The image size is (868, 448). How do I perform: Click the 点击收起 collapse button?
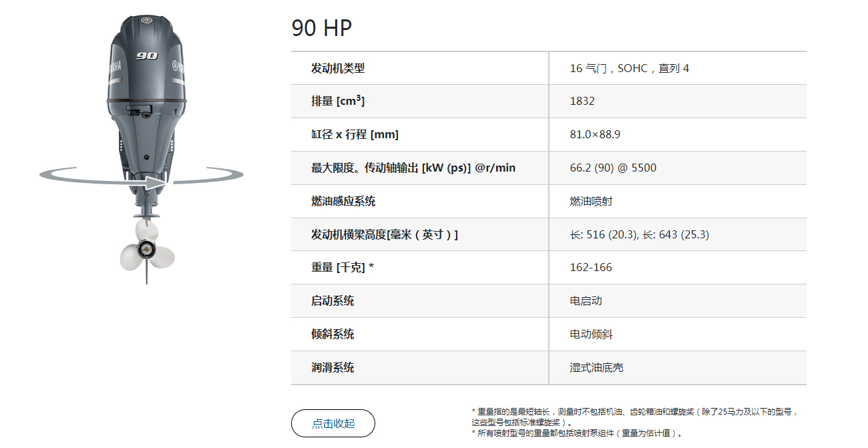[333, 423]
